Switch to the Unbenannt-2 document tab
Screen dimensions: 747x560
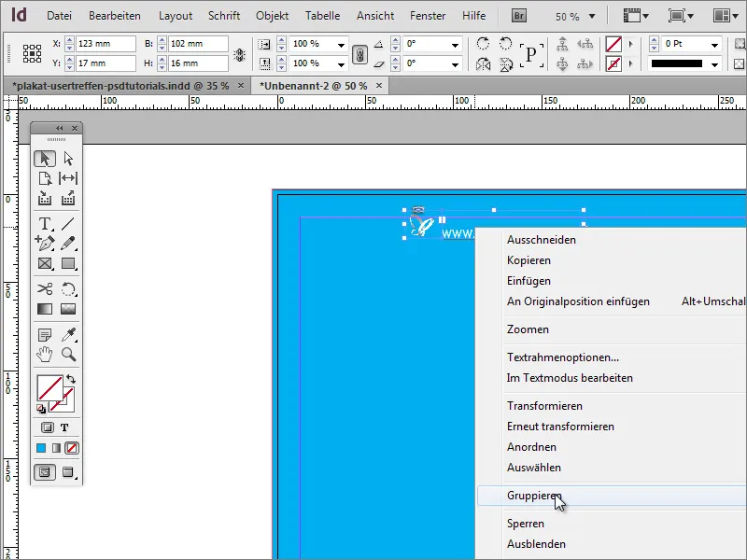click(x=313, y=86)
